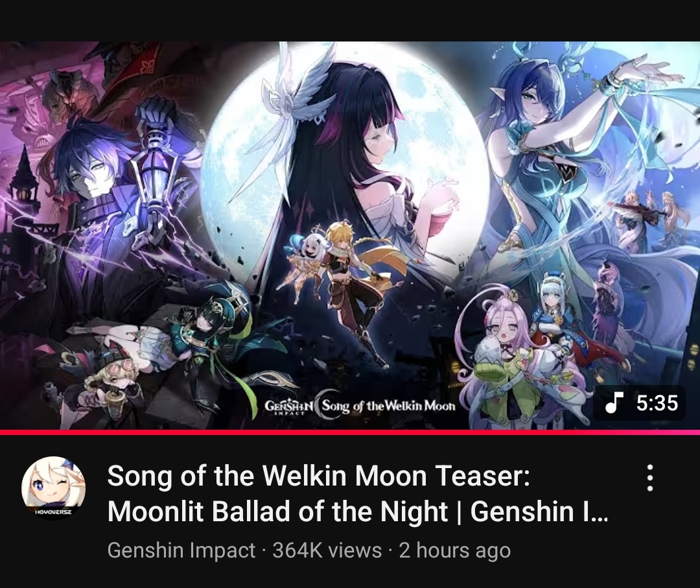This screenshot has height=588, width=700.
Task: Click the red progress bar under the thumbnail
Action: 350,432
